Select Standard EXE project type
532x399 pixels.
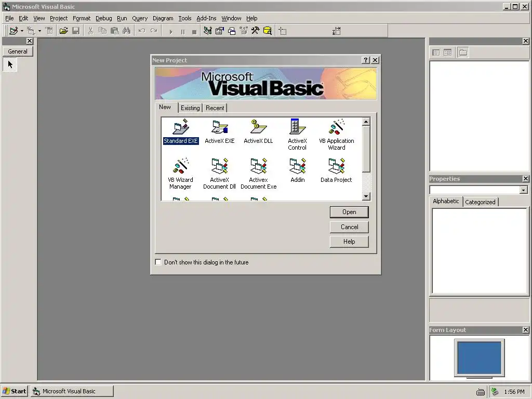(180, 131)
